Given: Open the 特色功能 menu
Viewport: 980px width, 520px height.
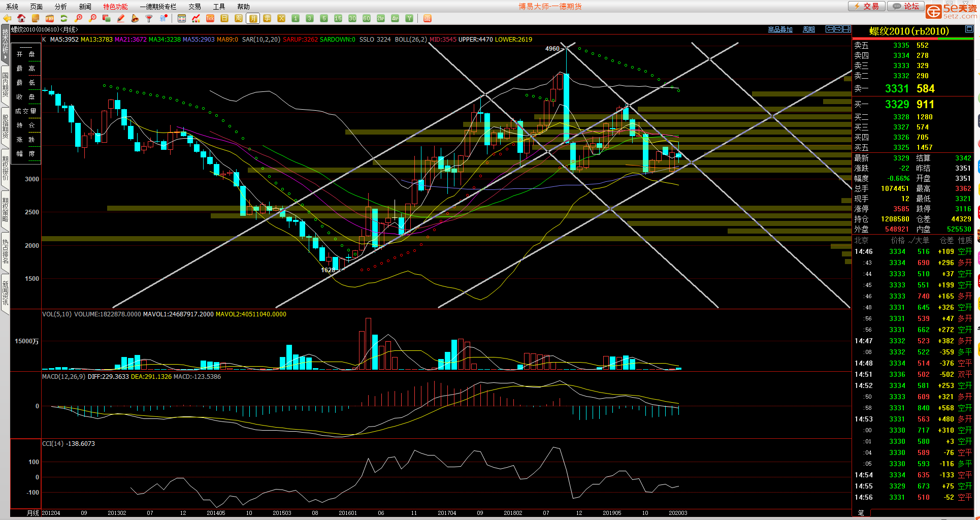Looking at the screenshot, I should tap(115, 7).
